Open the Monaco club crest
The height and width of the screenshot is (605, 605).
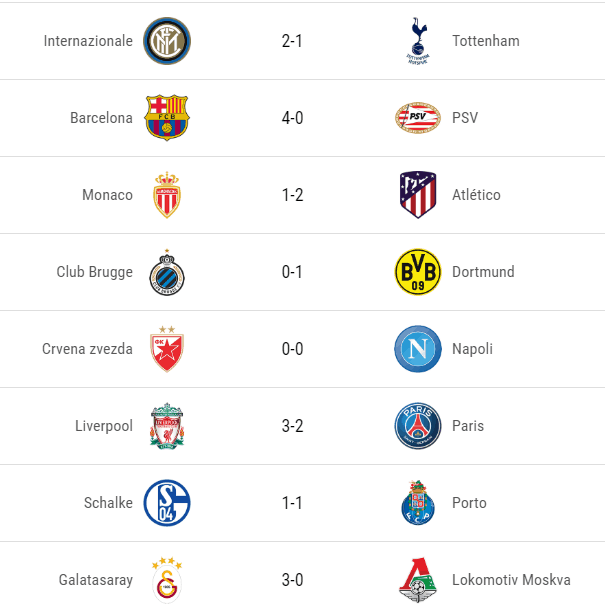(167, 195)
